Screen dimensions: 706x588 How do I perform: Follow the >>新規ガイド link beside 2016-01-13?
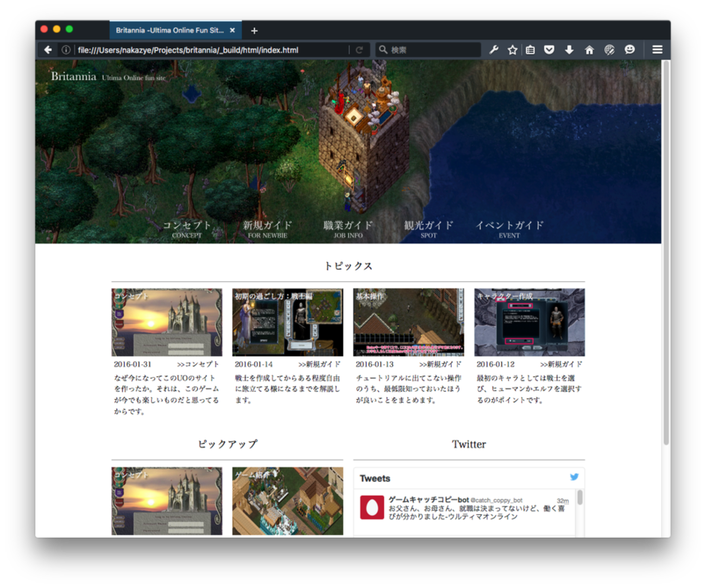tap(440, 364)
